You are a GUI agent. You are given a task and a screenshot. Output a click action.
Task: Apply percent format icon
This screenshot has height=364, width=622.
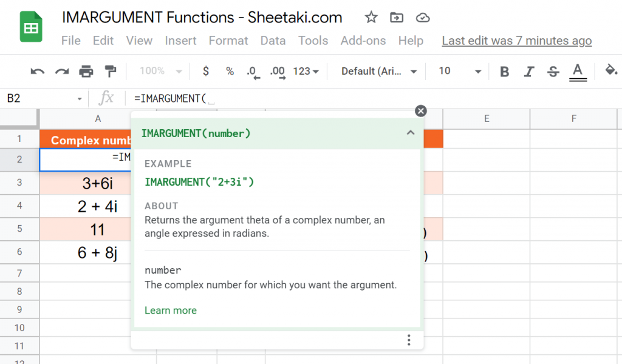[229, 71]
